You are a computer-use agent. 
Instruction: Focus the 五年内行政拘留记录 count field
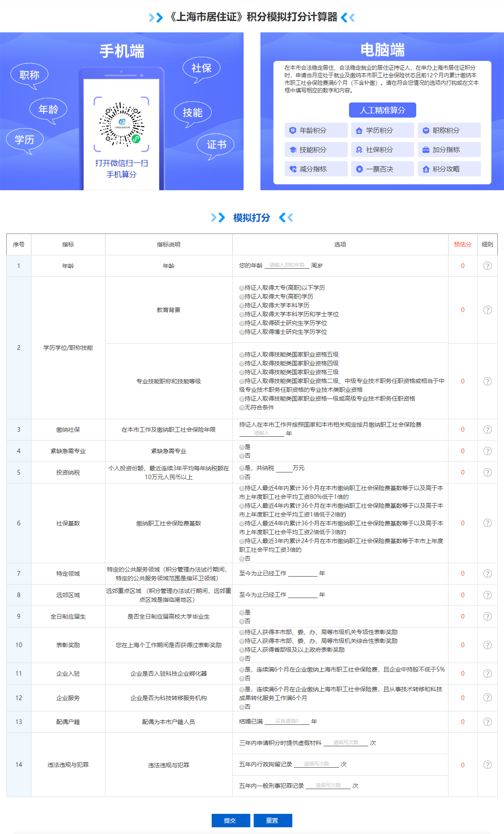click(316, 764)
